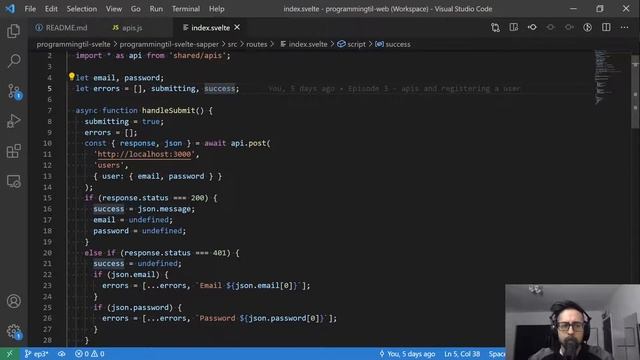The height and width of the screenshot is (360, 640).
Task: Open the Go menu
Action: click(x=136, y=9)
